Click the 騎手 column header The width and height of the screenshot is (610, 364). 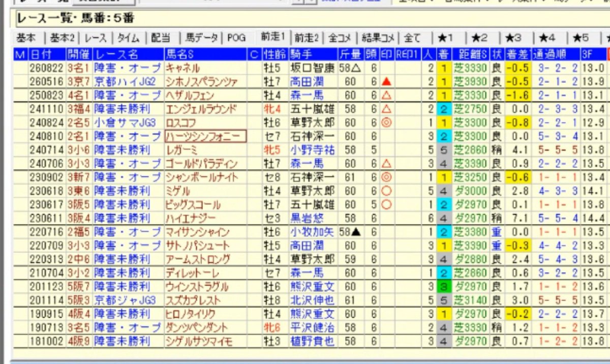pos(313,54)
